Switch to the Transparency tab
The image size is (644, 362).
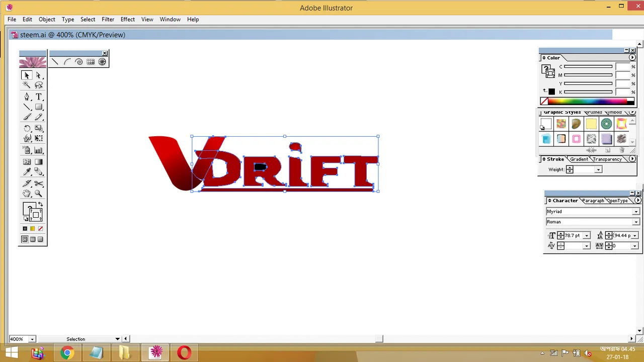(607, 159)
